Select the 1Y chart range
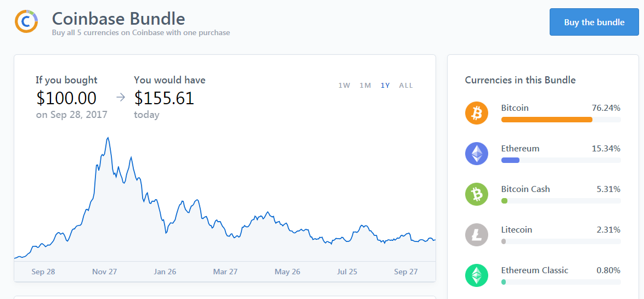Viewport: 644px width, 299px height. 385,86
